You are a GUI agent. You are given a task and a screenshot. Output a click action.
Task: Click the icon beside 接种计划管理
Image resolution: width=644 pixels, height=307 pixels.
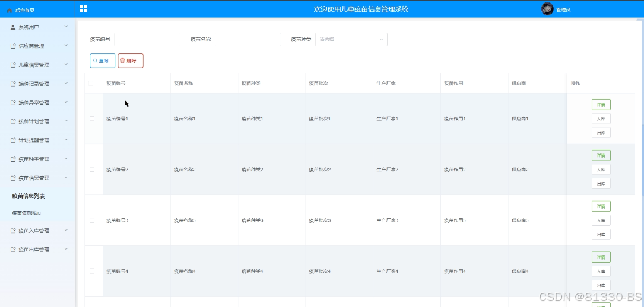pyautogui.click(x=12, y=121)
